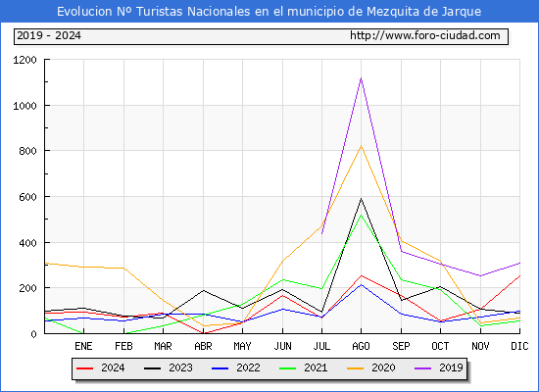
Task: Click the MAY month axis label
Action: tap(242, 346)
